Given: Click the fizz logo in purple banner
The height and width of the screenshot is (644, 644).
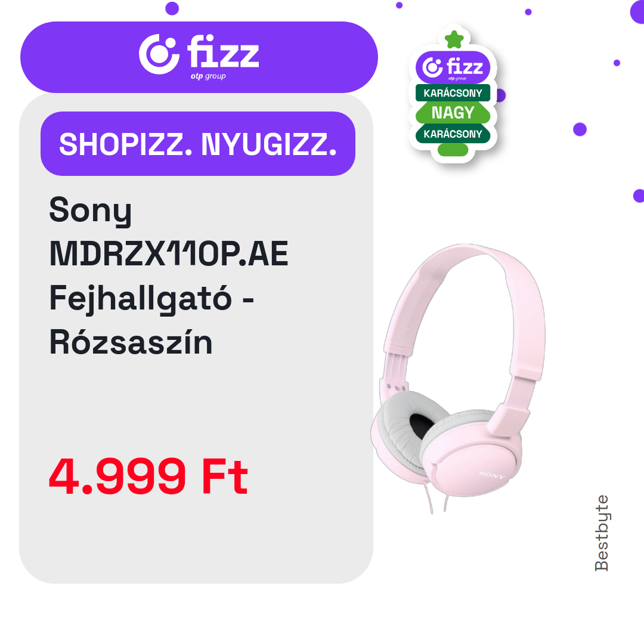Looking at the screenshot, I should tap(199, 55).
